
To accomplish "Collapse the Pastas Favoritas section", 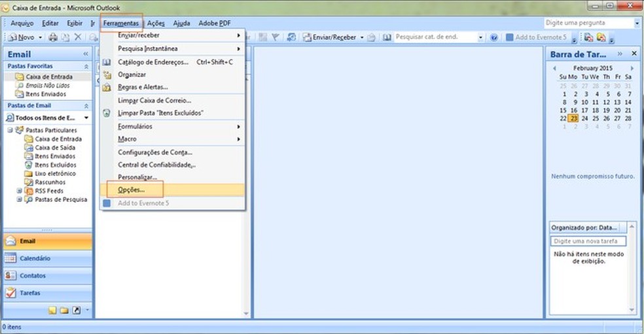I will (x=86, y=66).
